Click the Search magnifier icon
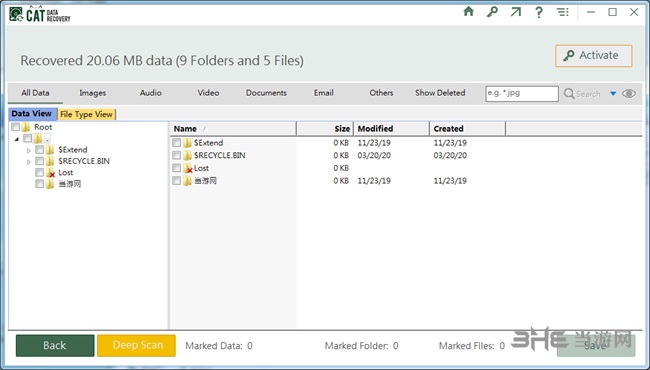650x370 pixels. 569,94
